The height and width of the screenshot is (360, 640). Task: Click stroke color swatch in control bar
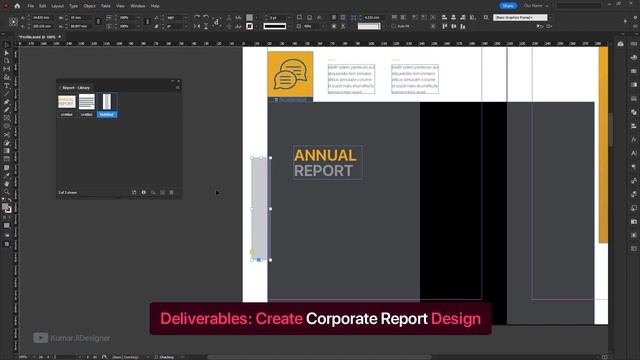(249, 26)
